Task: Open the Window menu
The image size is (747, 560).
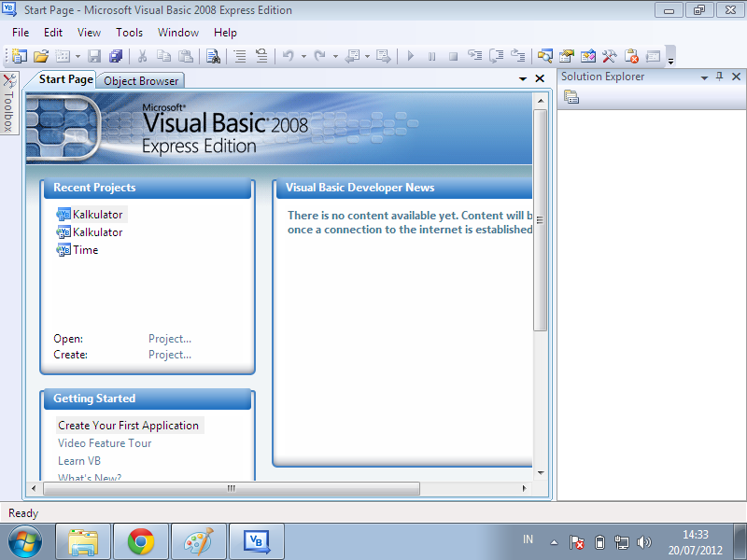Action: click(178, 33)
